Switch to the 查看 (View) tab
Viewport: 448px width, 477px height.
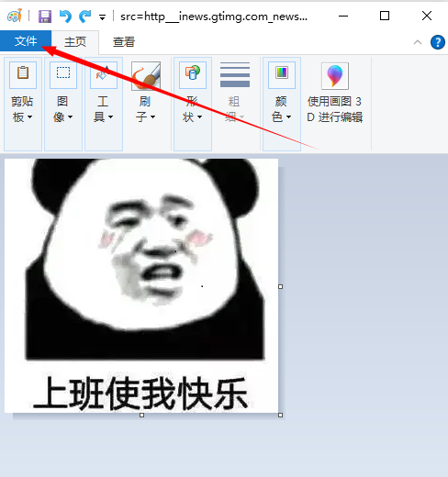point(124,42)
